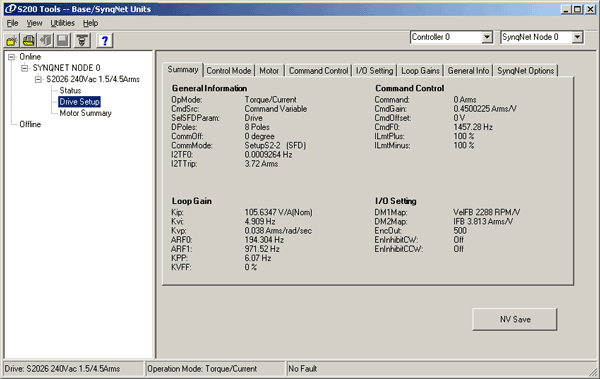This screenshot has width=600, height=379.
Task: Collapse the Online tree node
Action: (x=11, y=57)
